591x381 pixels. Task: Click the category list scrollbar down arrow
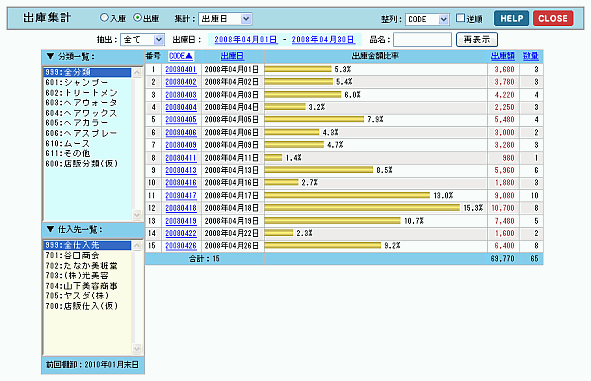pos(137,215)
